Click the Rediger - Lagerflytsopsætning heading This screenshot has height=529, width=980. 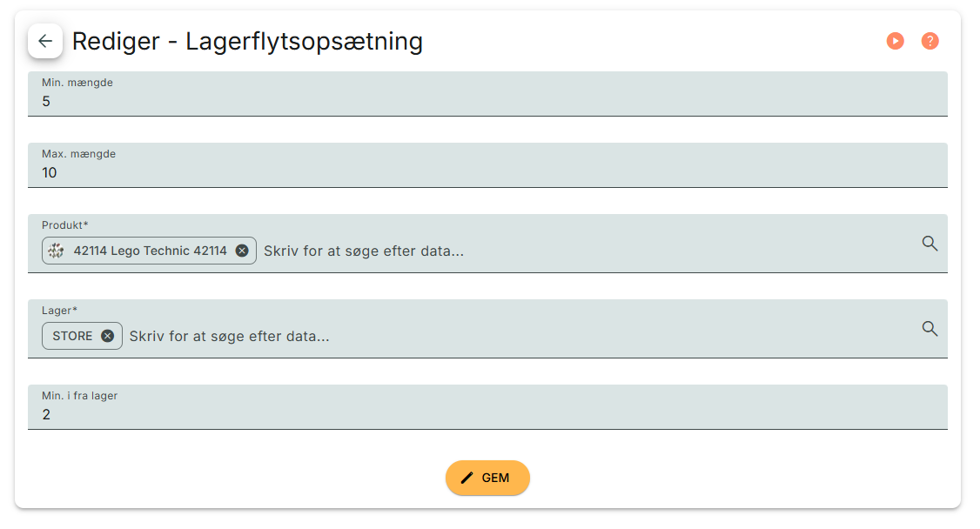247,41
